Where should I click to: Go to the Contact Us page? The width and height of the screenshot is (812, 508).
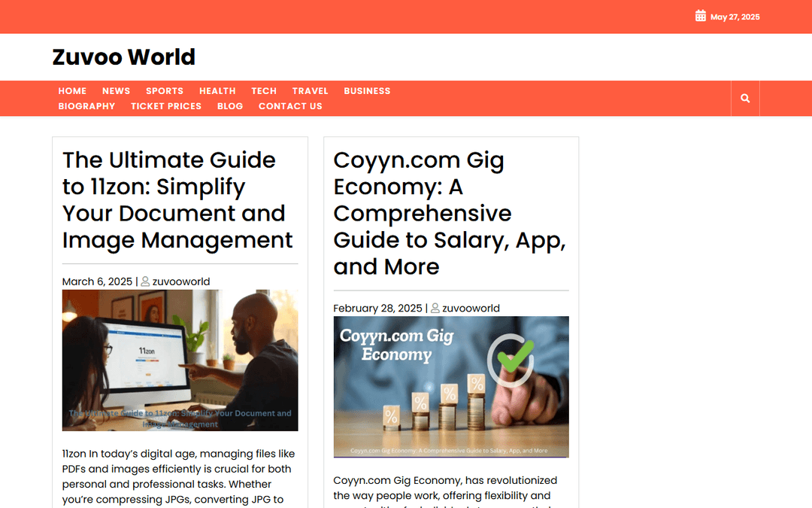[290, 106]
